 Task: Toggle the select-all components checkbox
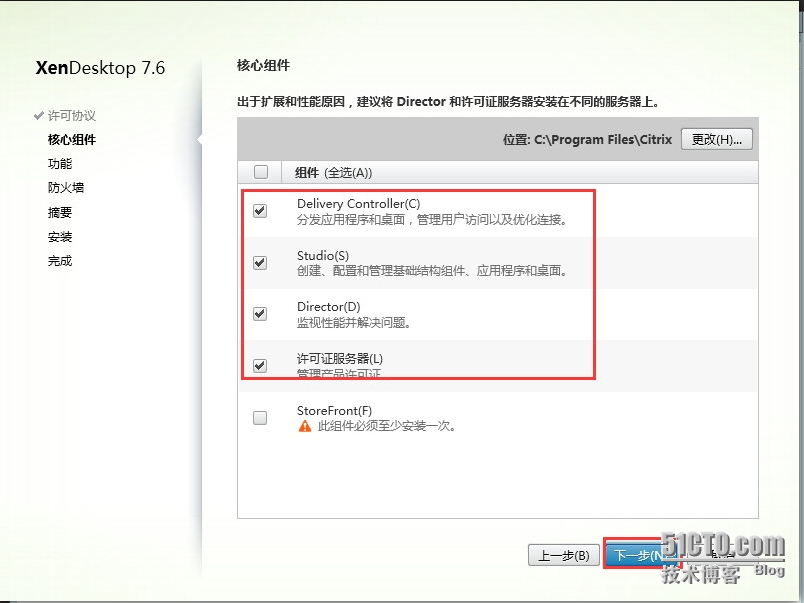coord(261,172)
